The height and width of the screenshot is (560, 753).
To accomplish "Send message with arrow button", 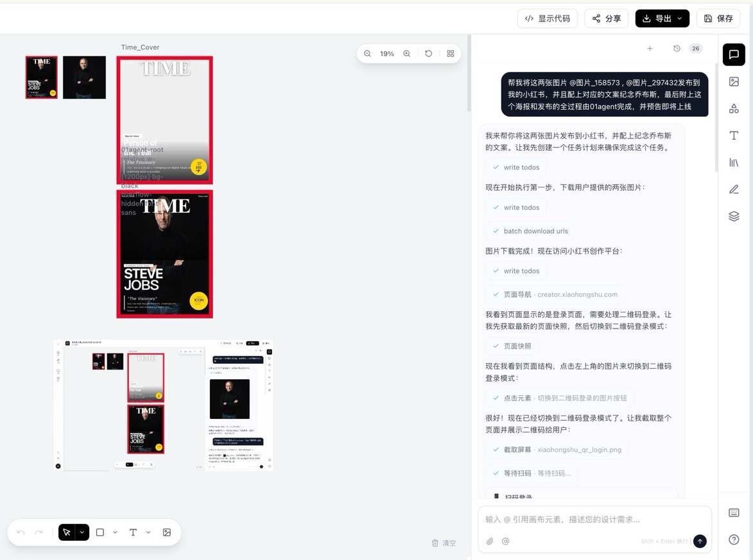I will point(700,541).
